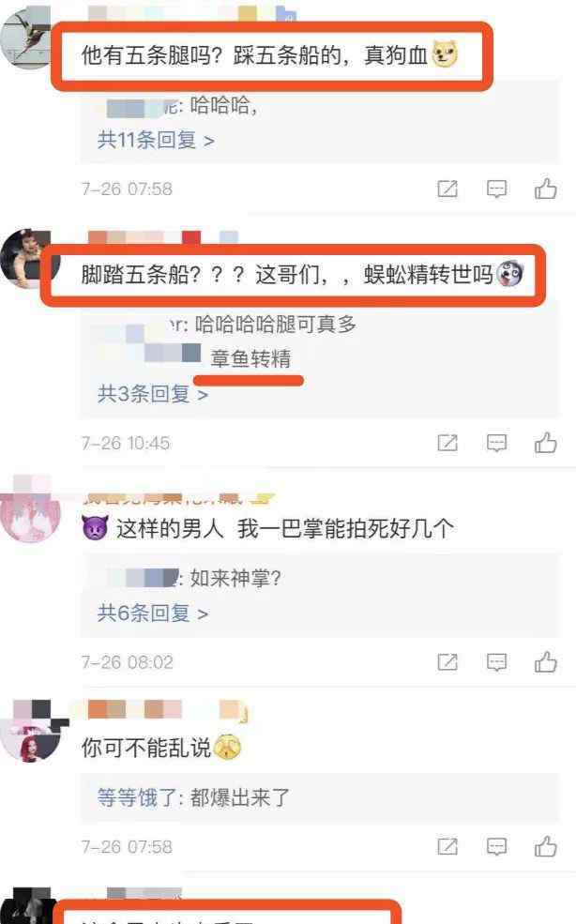Expand 共3条回复 replies thread

point(153,394)
